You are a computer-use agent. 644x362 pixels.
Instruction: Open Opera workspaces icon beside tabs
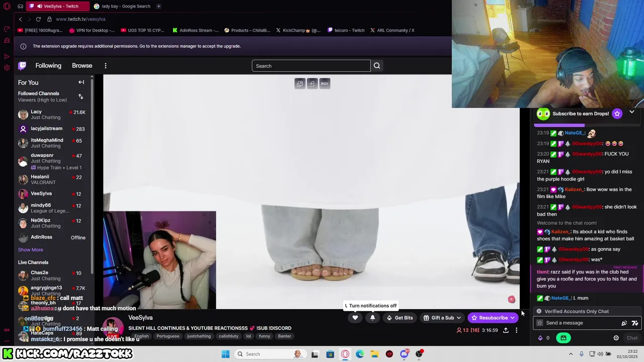tap(20, 7)
